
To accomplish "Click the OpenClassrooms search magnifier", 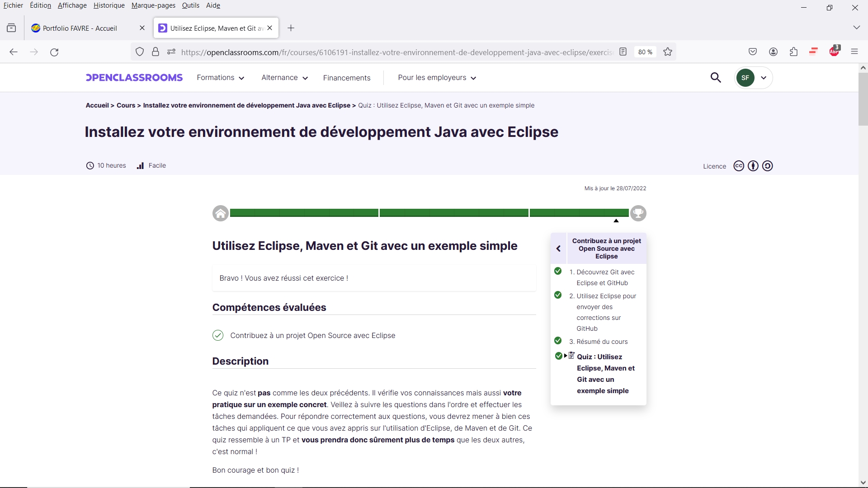I will 716,78.
